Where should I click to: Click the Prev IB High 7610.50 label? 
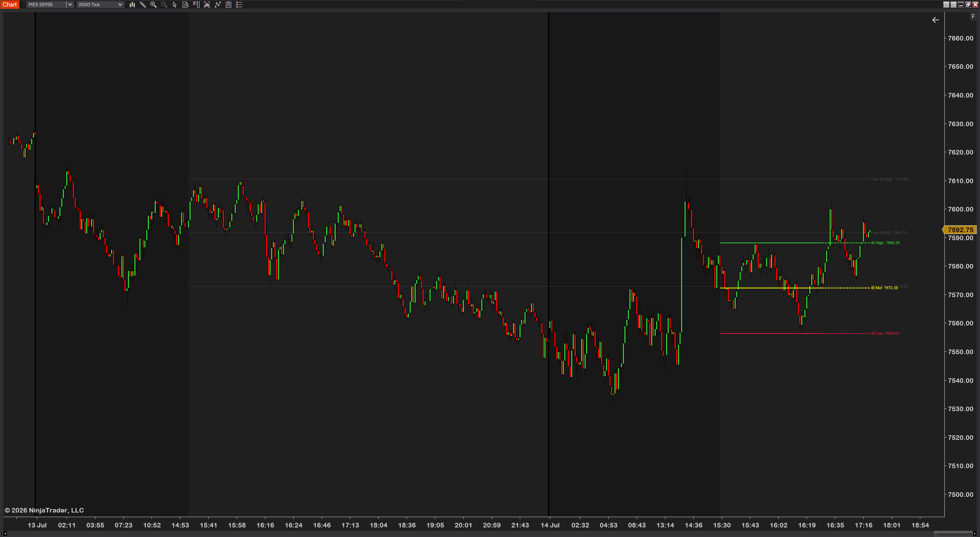click(x=890, y=179)
